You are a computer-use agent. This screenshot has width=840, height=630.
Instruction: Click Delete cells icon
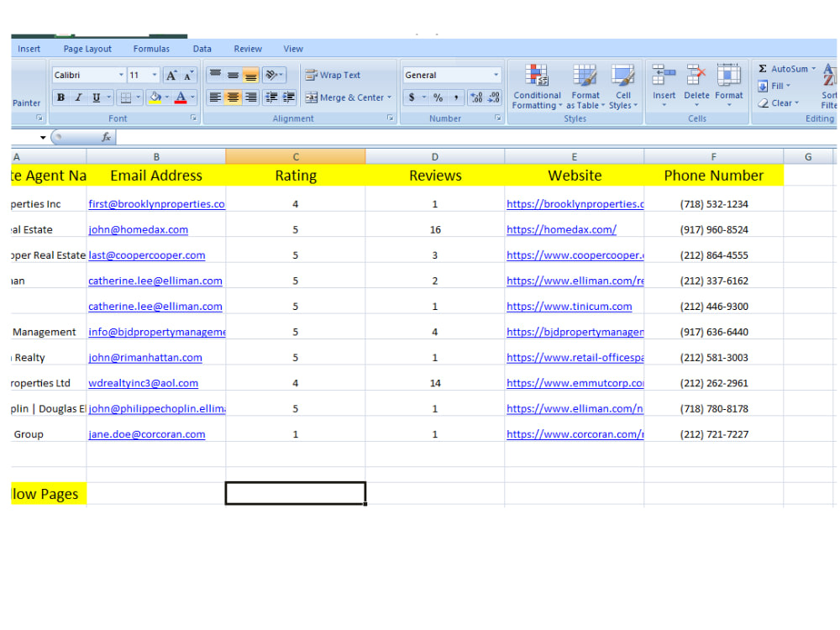coord(696,76)
